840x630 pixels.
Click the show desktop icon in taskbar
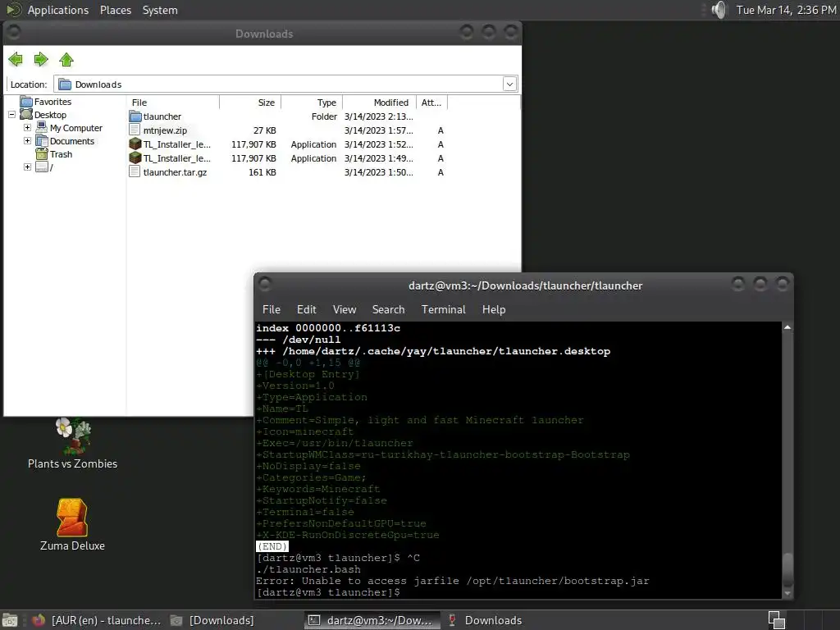pyautogui.click(x=10, y=620)
